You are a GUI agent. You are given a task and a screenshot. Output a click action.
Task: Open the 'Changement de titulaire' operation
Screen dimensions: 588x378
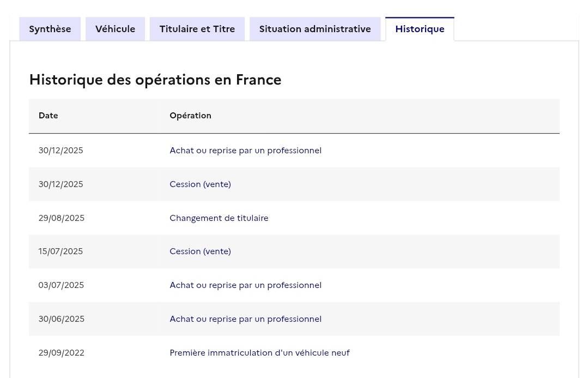point(219,218)
